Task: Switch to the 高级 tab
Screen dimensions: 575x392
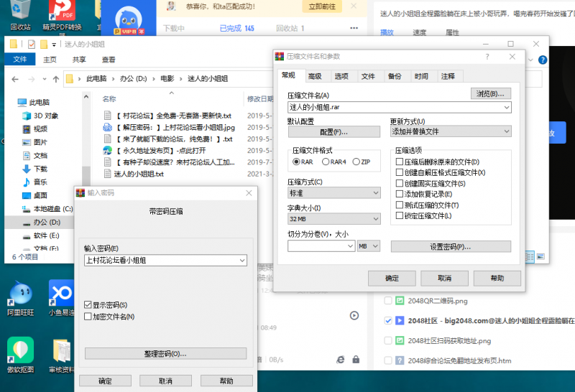Action: tap(315, 76)
